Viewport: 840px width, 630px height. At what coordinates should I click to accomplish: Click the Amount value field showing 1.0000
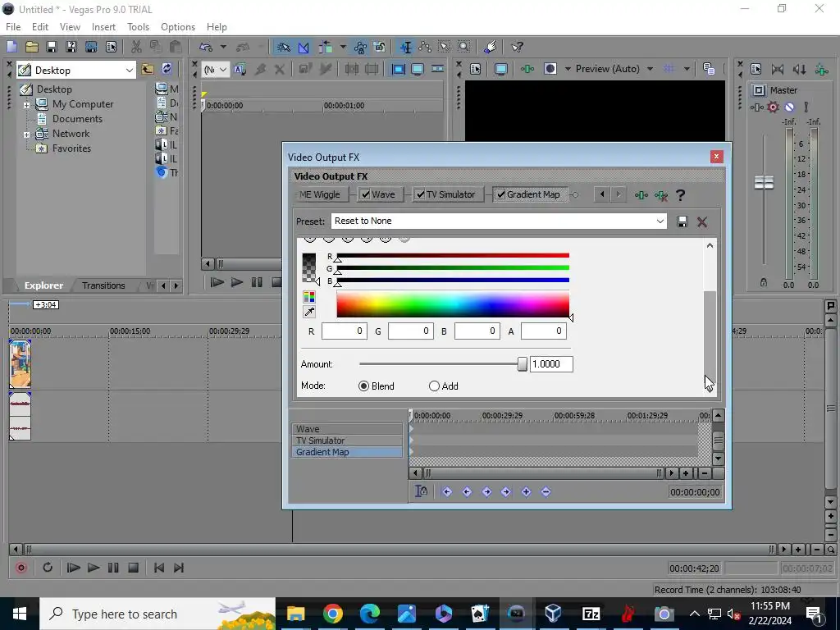(551, 364)
